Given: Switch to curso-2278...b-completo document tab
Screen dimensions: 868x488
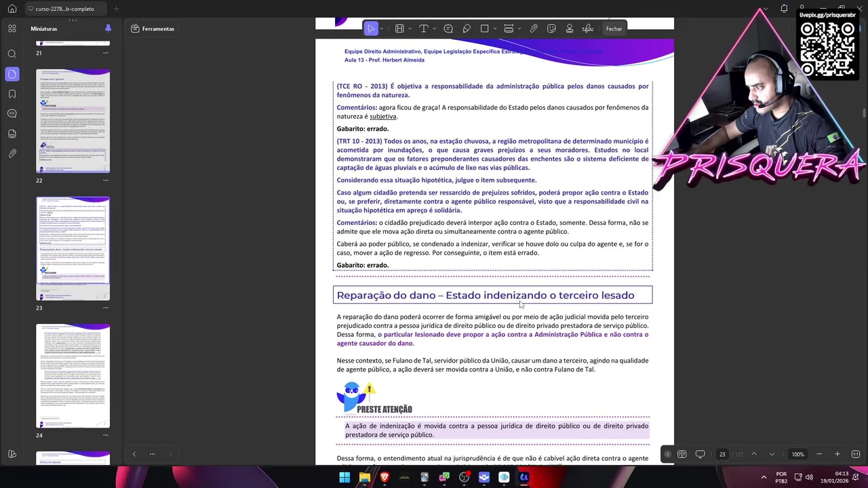Looking at the screenshot, I should (x=65, y=9).
